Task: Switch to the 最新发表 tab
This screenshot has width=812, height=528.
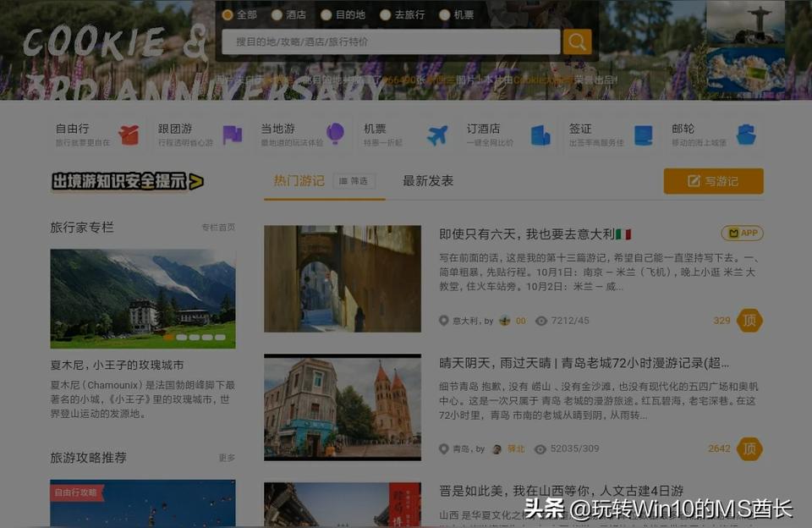Action: tap(428, 181)
